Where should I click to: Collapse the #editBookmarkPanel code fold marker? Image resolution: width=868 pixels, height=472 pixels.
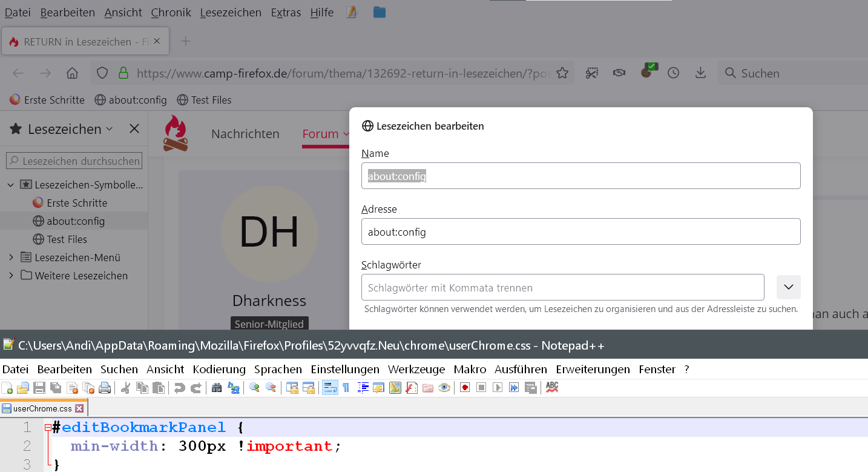point(48,428)
